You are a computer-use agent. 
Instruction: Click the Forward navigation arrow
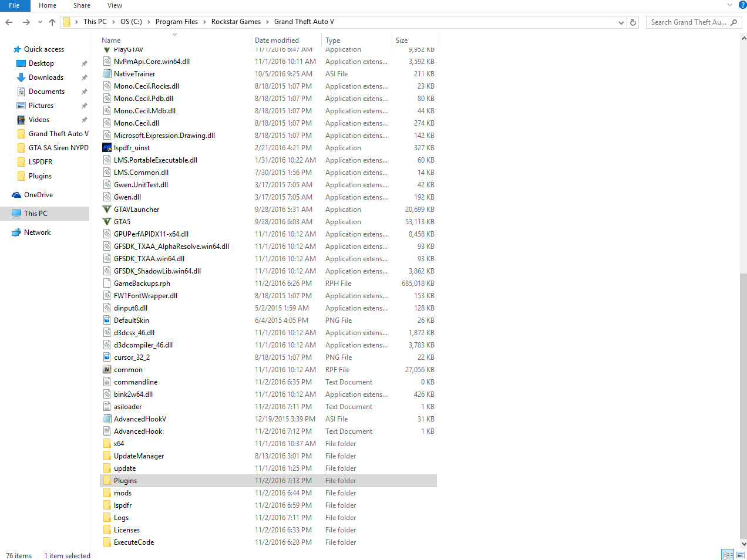pos(26,22)
